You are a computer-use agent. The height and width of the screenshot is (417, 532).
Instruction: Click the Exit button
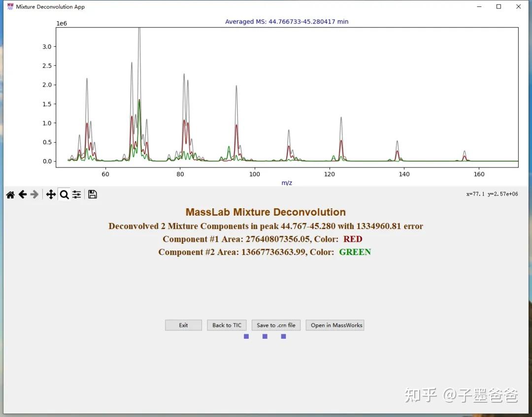click(x=184, y=325)
